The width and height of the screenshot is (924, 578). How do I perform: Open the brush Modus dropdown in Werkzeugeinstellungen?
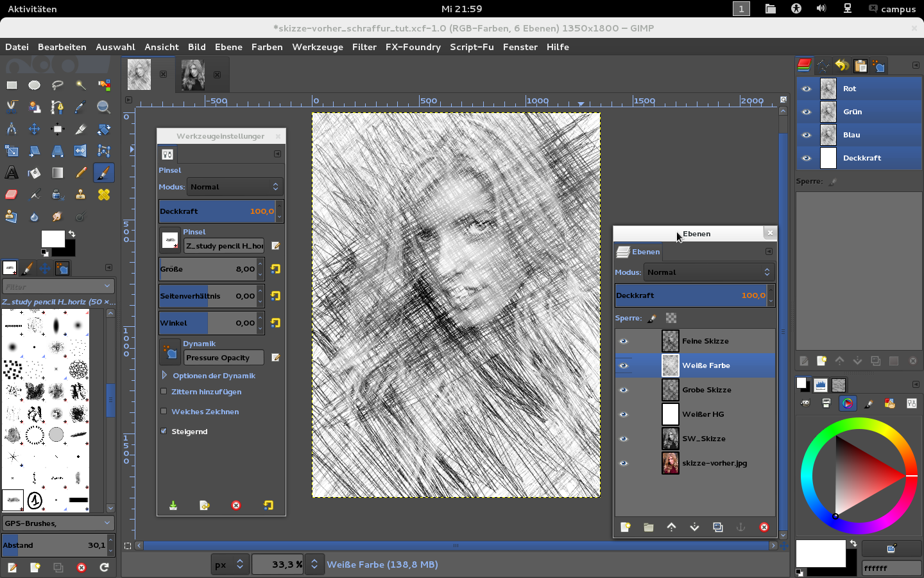235,187
